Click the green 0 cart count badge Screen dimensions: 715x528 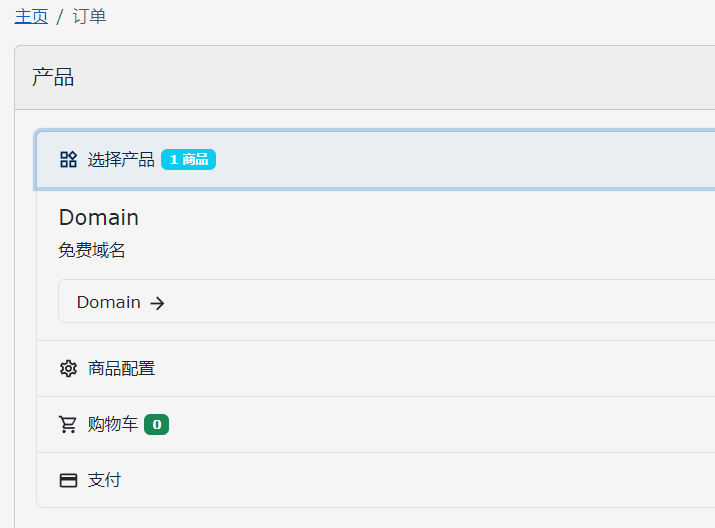click(156, 424)
